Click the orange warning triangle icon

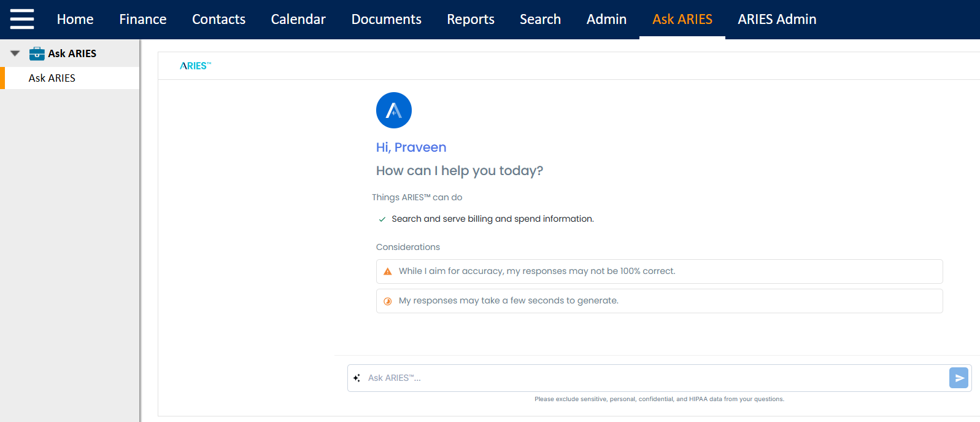pos(388,271)
